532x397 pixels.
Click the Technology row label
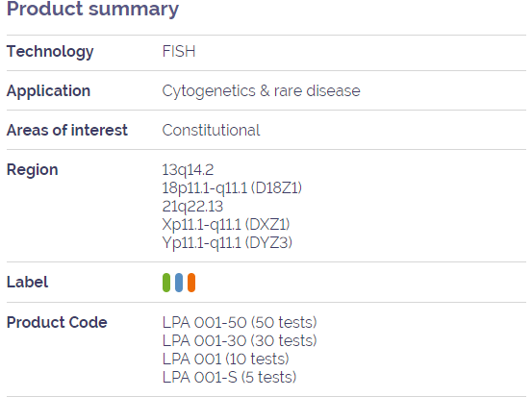pos(50,52)
